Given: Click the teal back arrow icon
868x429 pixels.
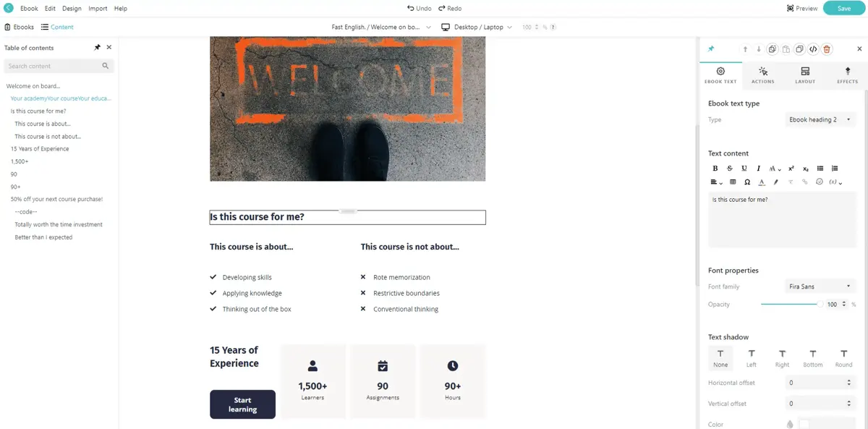Looking at the screenshot, I should point(9,8).
